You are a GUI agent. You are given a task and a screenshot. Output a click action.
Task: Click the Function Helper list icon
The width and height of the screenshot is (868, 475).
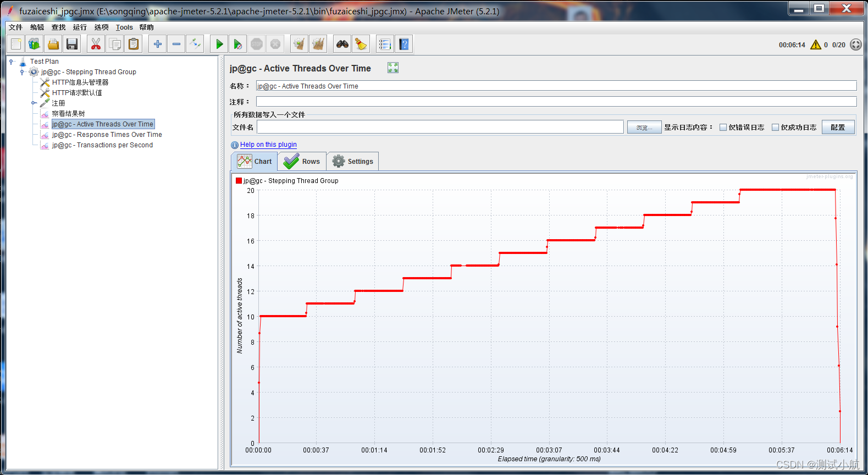385,44
